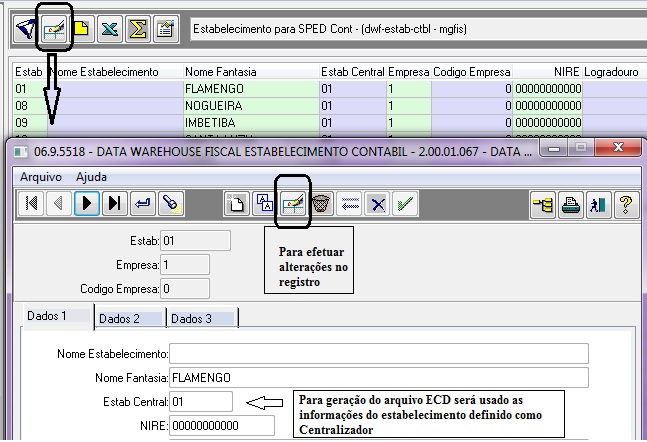The width and height of the screenshot is (647, 442).
Task: Click the yellow sigma totals icon
Action: (x=138, y=29)
